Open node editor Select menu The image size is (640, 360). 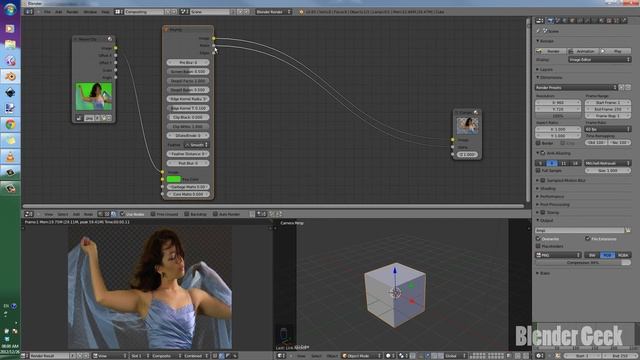62,214
